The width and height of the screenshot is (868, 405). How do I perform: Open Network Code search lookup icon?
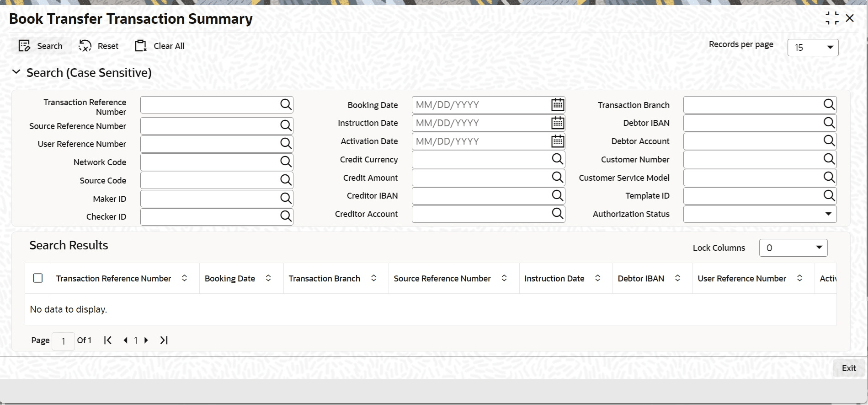(x=286, y=162)
